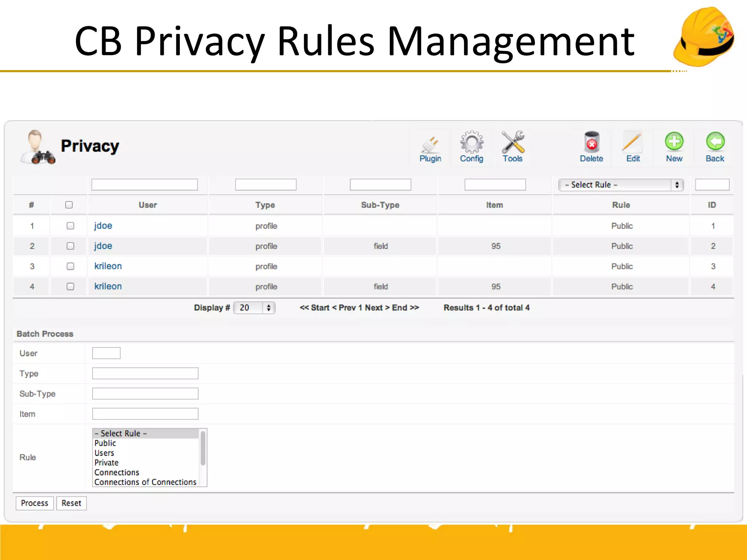The width and height of the screenshot is (747, 560).
Task: Click the Batch Process Sub-Type input
Action: tap(145, 393)
